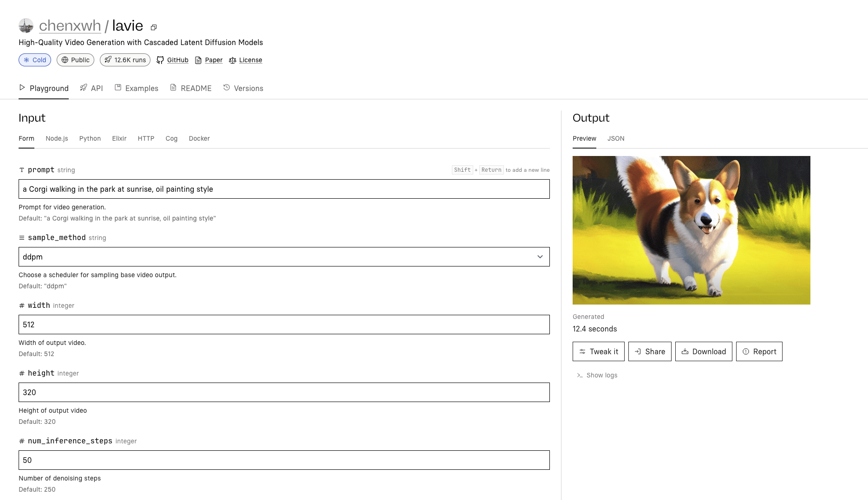This screenshot has height=500, width=868.
Task: Select the Docker input tab
Action: tap(199, 138)
